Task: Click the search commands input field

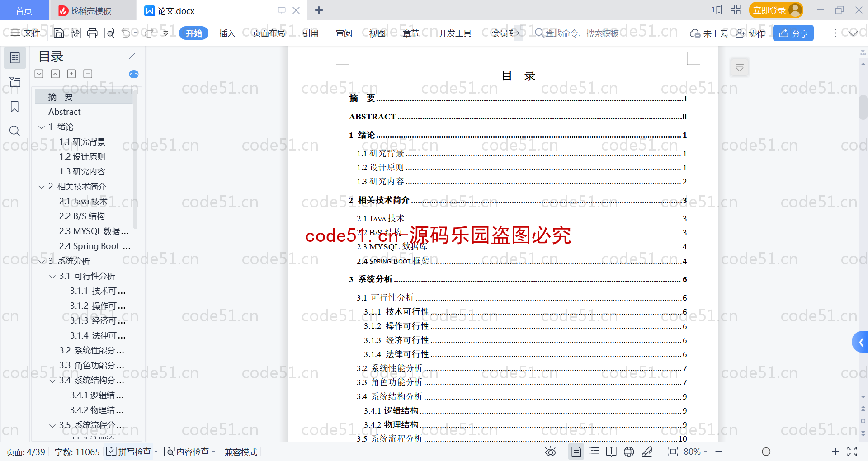Action: [577, 33]
